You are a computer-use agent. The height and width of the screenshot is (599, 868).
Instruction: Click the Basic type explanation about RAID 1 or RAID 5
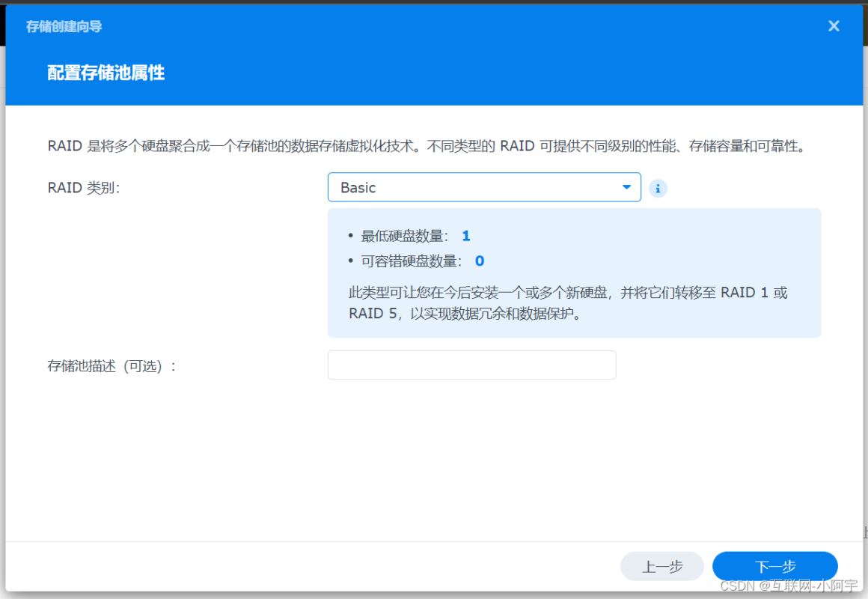[568, 303]
